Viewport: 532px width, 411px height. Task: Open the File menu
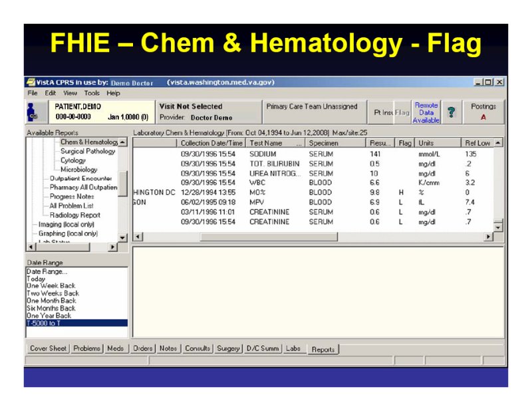click(33, 93)
